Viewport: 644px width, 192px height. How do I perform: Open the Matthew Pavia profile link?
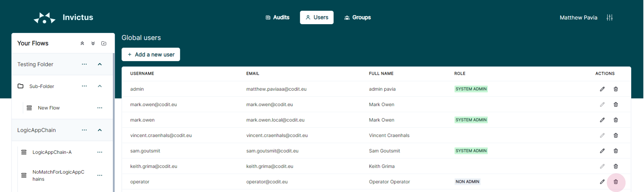tap(578, 17)
